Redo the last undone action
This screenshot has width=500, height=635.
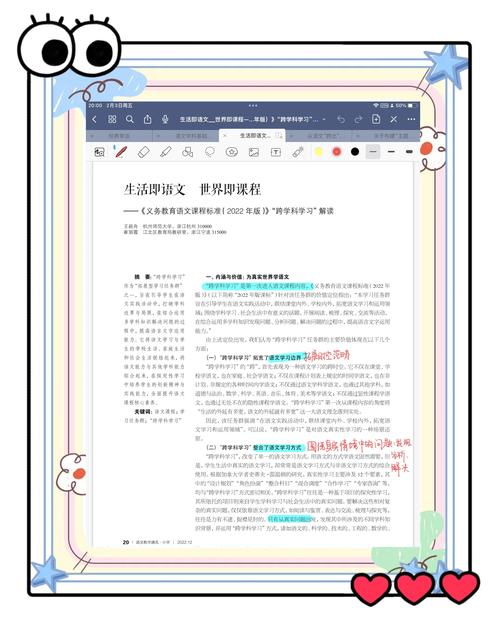click(358, 119)
